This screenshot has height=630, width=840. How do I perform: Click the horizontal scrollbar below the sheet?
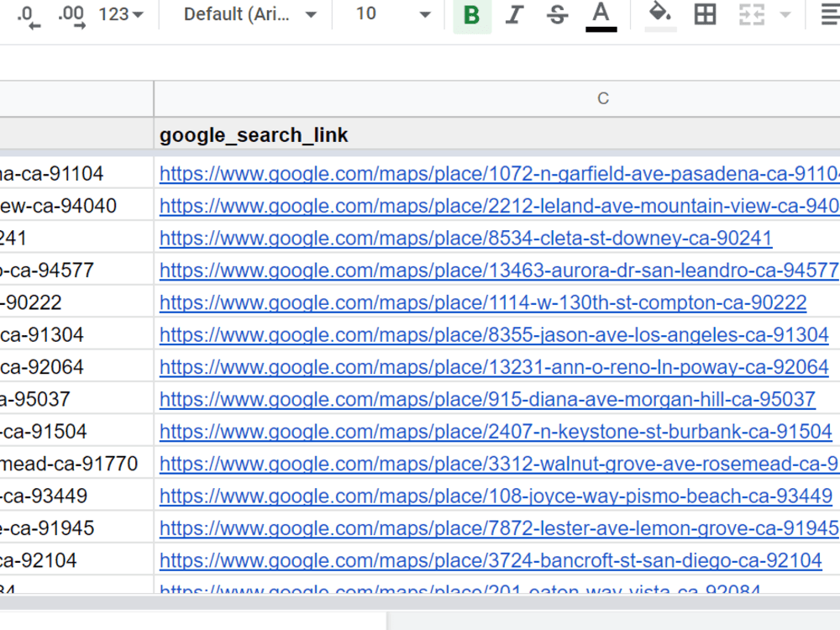pyautogui.click(x=420, y=601)
